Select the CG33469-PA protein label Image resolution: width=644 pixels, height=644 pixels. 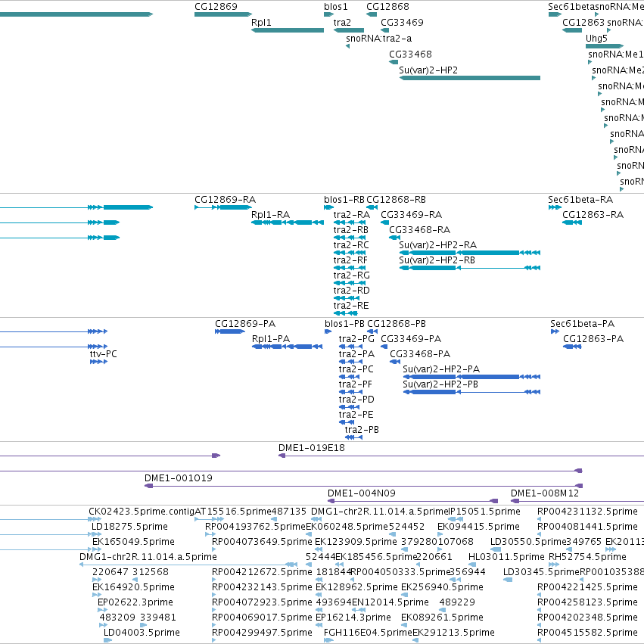point(411,339)
